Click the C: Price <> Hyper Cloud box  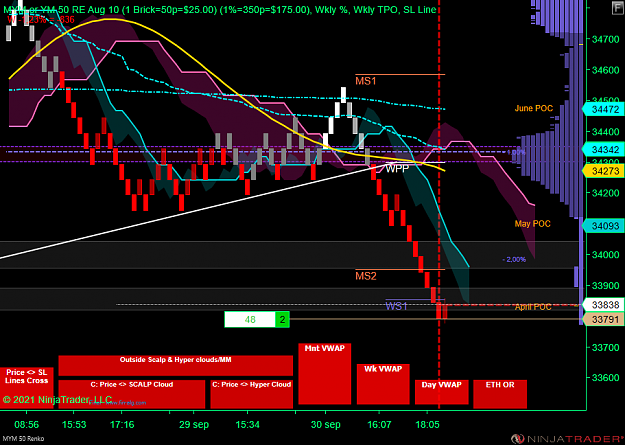point(252,394)
